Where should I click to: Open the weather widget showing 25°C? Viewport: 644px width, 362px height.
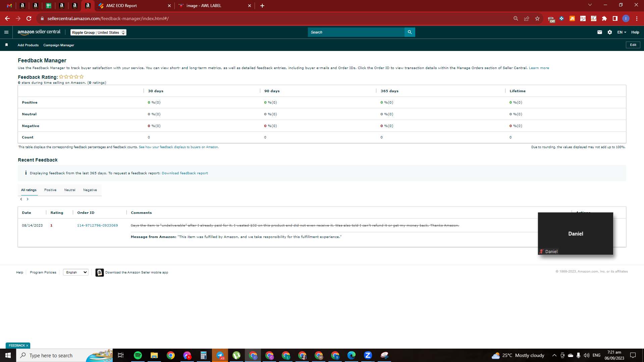[x=518, y=355]
